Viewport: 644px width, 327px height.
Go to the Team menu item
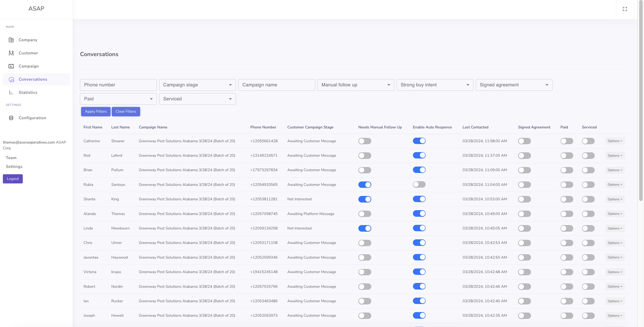[11, 158]
